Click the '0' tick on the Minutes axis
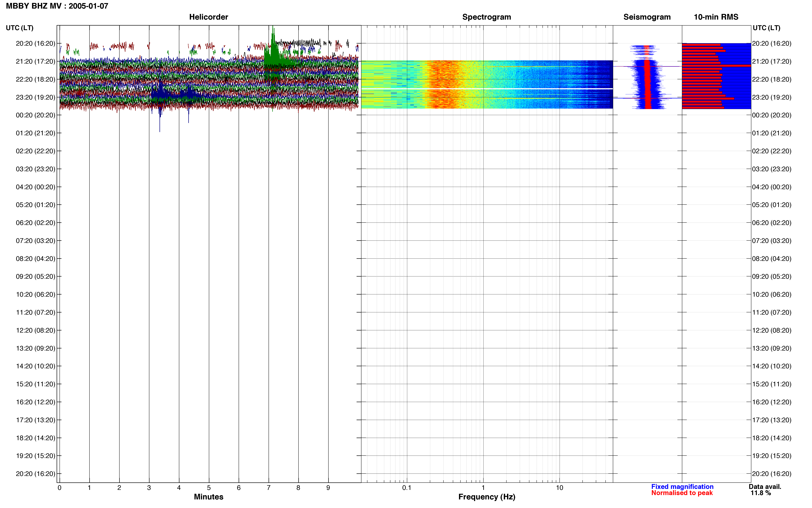Image resolution: width=812 pixels, height=508 pixels. point(59,488)
